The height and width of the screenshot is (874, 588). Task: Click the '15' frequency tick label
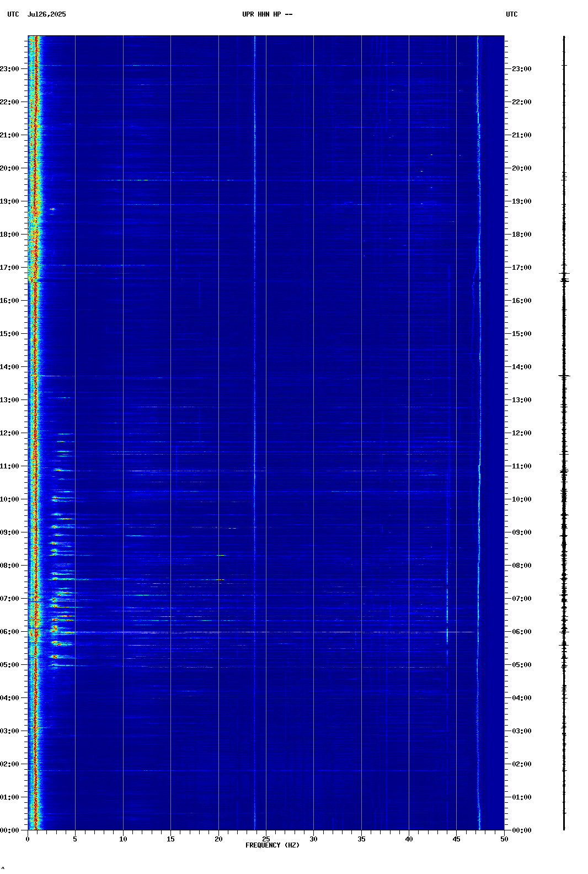[x=170, y=839]
